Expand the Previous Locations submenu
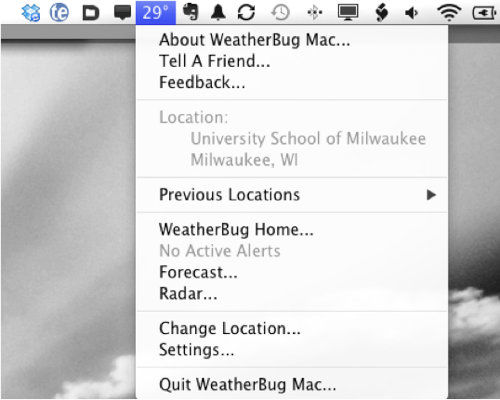This screenshot has width=500, height=400. pos(292,195)
